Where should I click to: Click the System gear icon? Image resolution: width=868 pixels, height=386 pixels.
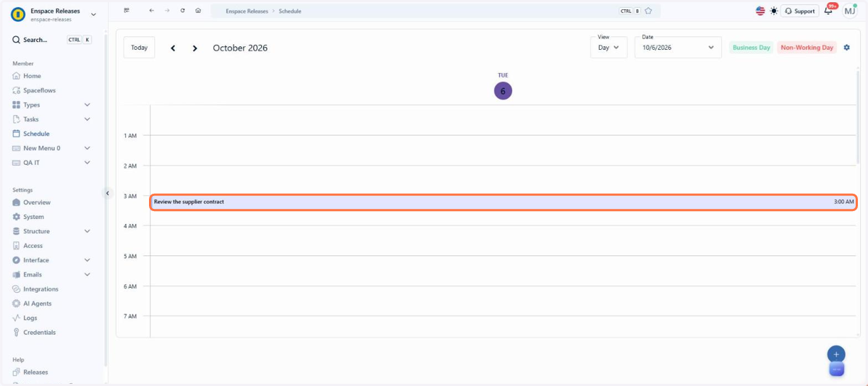point(17,217)
